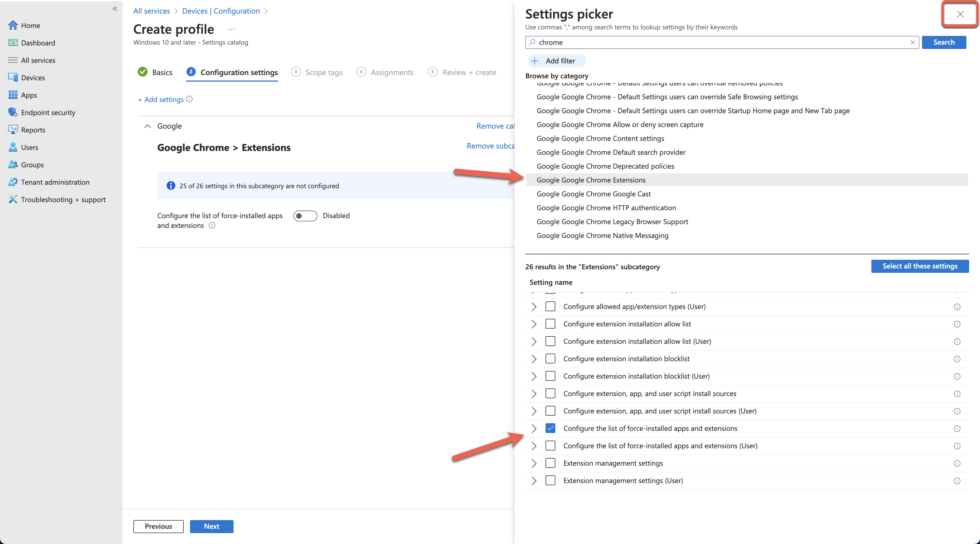Viewport: 980px width, 544px height.
Task: Open All services list icon
Action: (x=13, y=60)
